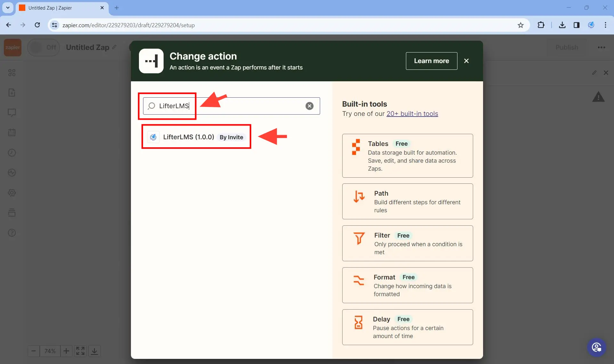
Task: Pick the Delay built-in tool
Action: click(x=408, y=327)
